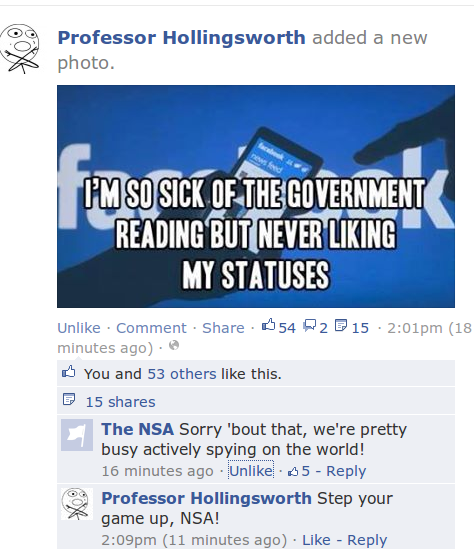Unlike The NSA's comment
Image resolution: width=474 pixels, height=549 pixels.
click(251, 471)
